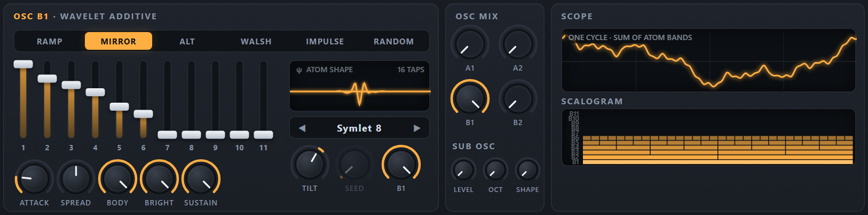
Task: Click the SPREAD knob
Action: (76, 179)
